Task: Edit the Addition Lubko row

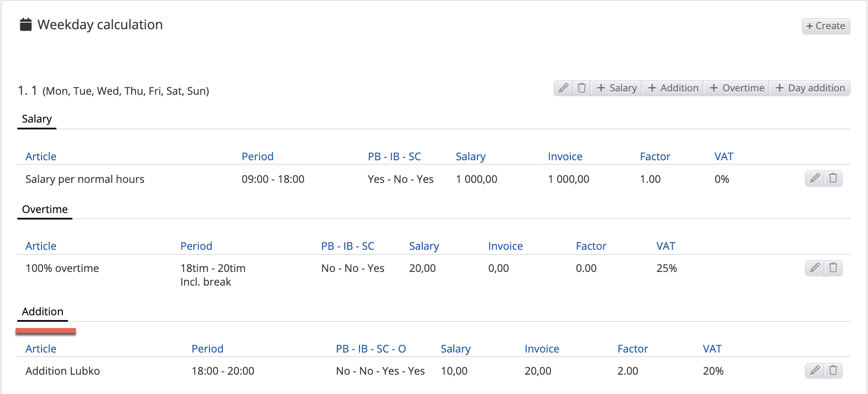Action: tap(814, 370)
